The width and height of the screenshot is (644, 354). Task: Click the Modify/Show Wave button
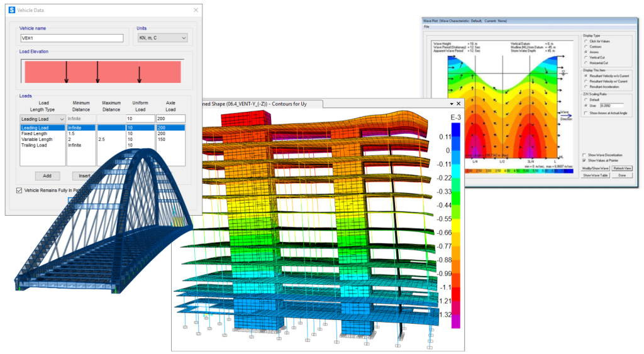[x=596, y=169]
